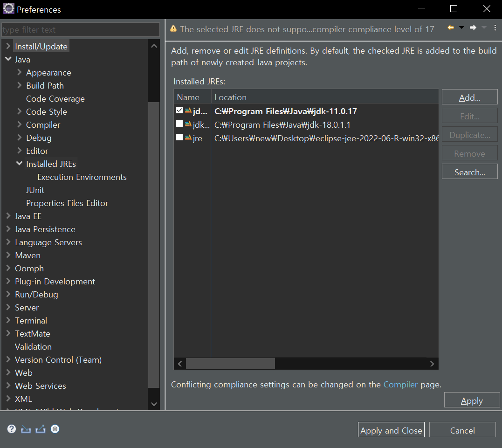Click the tree scroll up arrow
This screenshot has height=448, width=502.
point(154,46)
